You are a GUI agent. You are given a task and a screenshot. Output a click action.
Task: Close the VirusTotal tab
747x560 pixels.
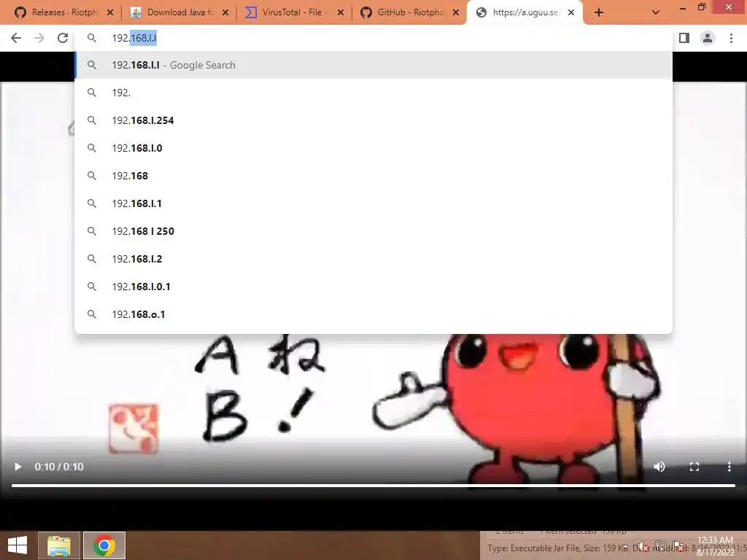click(x=341, y=13)
